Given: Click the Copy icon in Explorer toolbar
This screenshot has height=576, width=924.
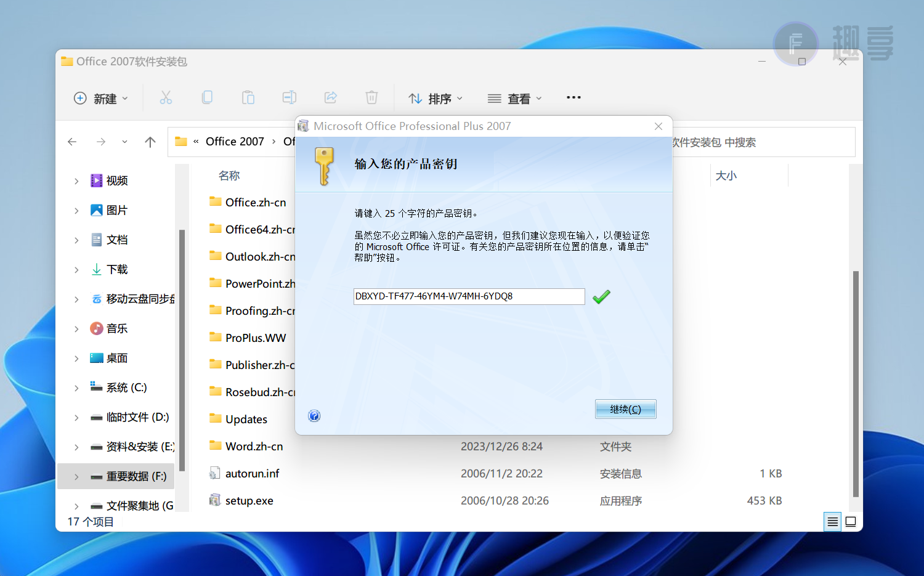Looking at the screenshot, I should click(x=207, y=97).
